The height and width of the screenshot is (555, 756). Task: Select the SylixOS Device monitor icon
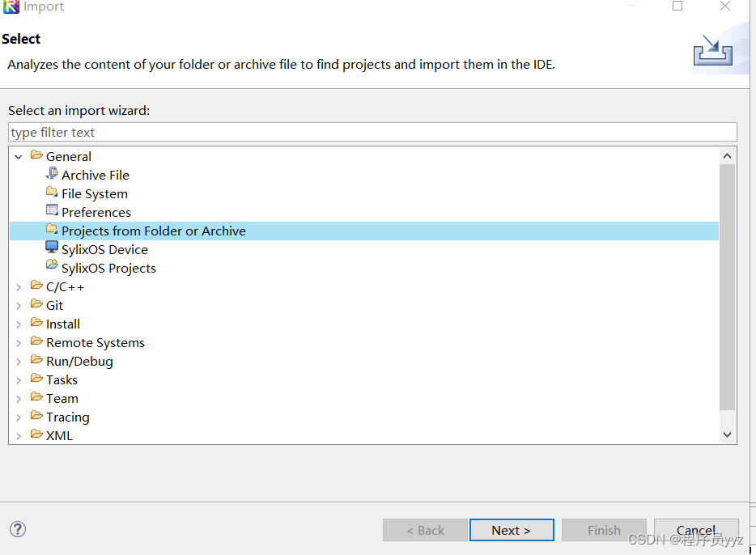point(52,249)
